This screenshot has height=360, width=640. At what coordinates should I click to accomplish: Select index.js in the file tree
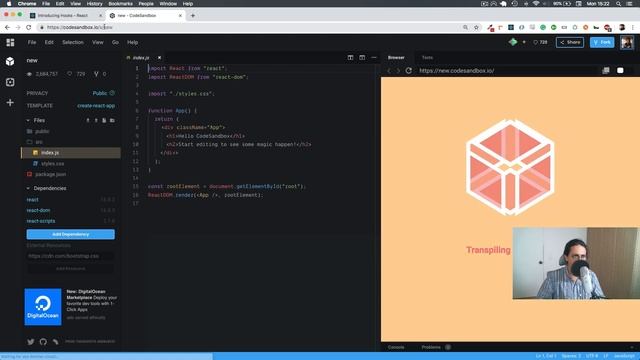coord(71,153)
